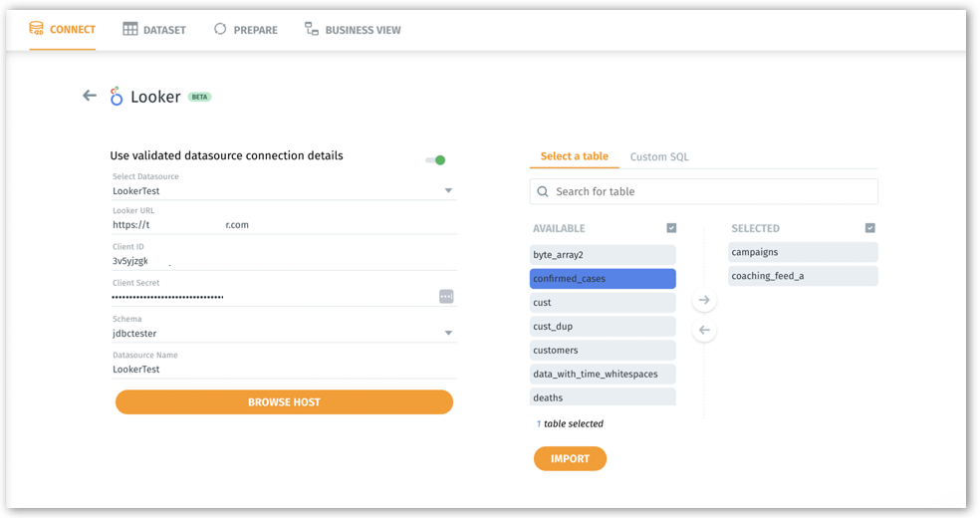The width and height of the screenshot is (980, 518).
Task: Switch to the Prepare tab
Action: click(x=245, y=30)
